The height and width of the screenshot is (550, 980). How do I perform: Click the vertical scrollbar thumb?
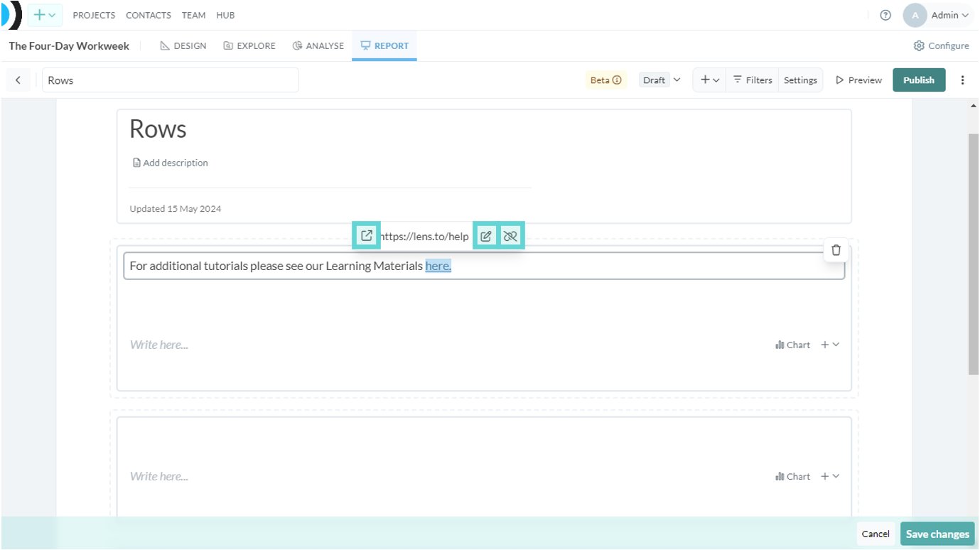974,253
